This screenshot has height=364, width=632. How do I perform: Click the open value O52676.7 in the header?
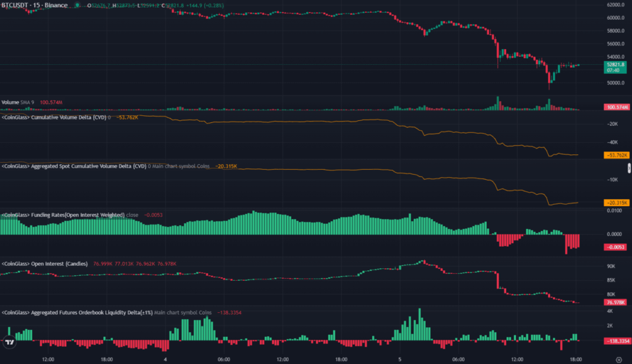(x=99, y=6)
